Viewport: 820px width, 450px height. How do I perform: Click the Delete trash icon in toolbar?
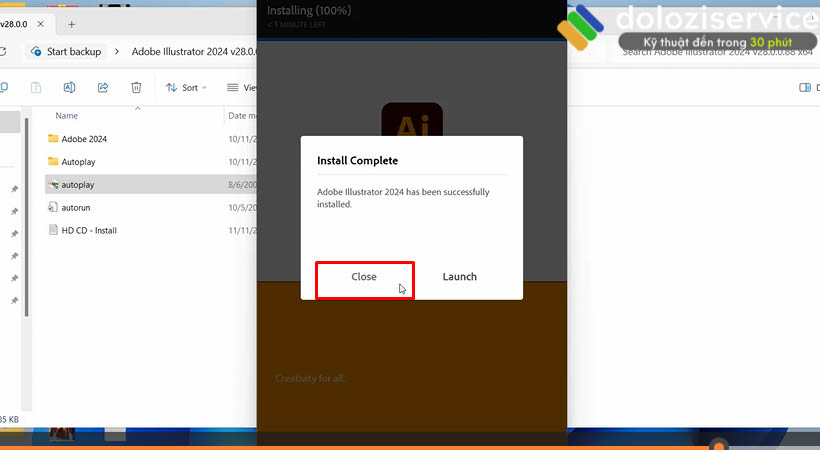click(x=136, y=88)
